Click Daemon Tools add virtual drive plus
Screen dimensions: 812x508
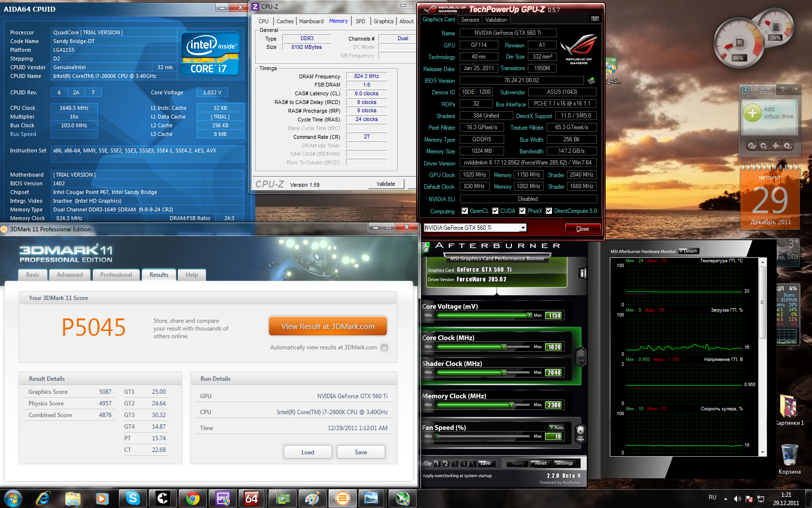(x=752, y=113)
